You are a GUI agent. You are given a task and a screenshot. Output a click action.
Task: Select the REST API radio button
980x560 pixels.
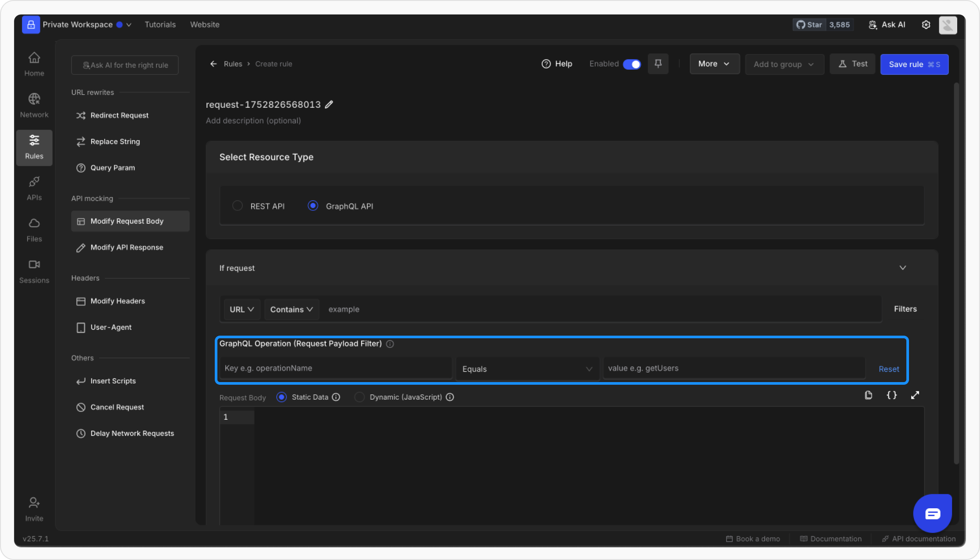[238, 206]
